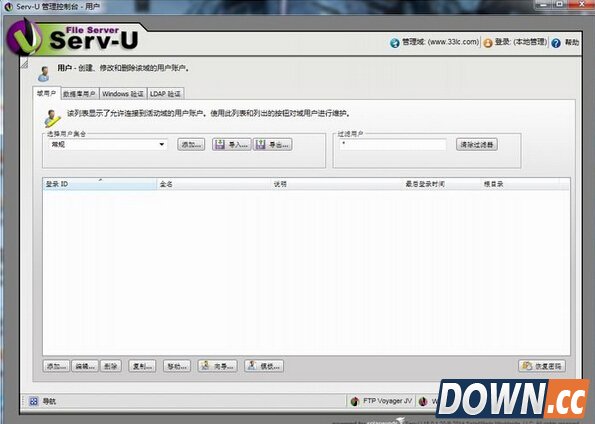Viewport: 595px width, 424px height.
Task: Open the 导航 navigation menu at bottom left
Action: click(x=42, y=401)
